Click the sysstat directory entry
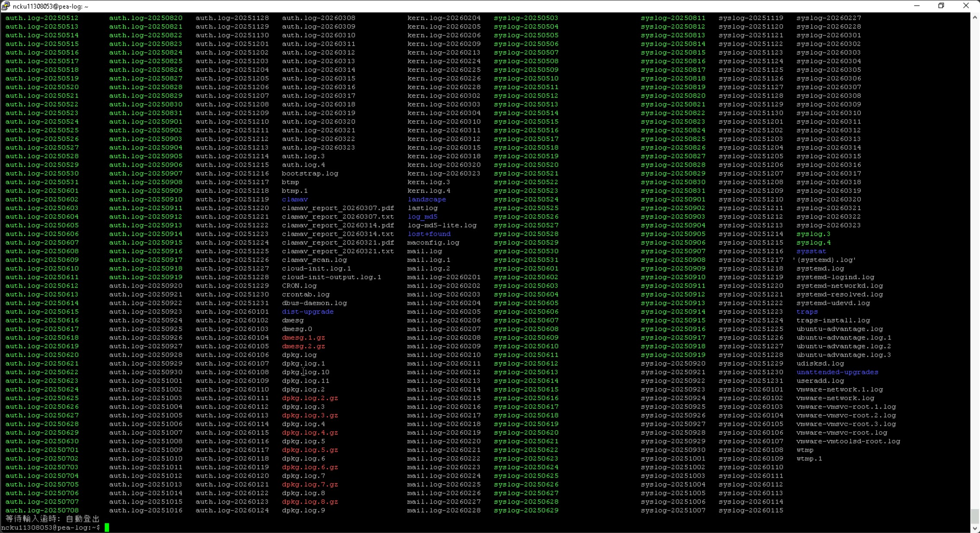The width and height of the screenshot is (980, 533). (811, 251)
